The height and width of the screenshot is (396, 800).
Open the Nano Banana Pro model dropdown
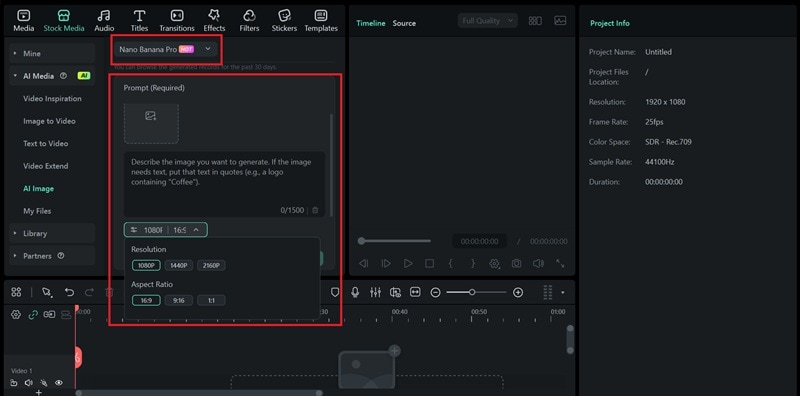coord(166,49)
